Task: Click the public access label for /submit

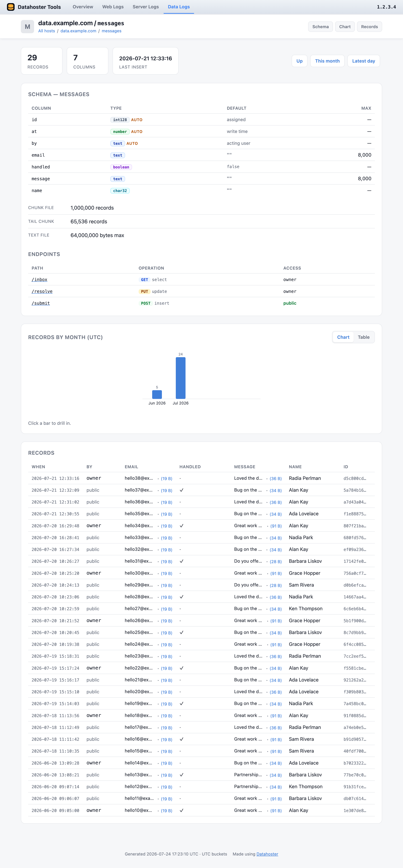Action: pyautogui.click(x=290, y=303)
